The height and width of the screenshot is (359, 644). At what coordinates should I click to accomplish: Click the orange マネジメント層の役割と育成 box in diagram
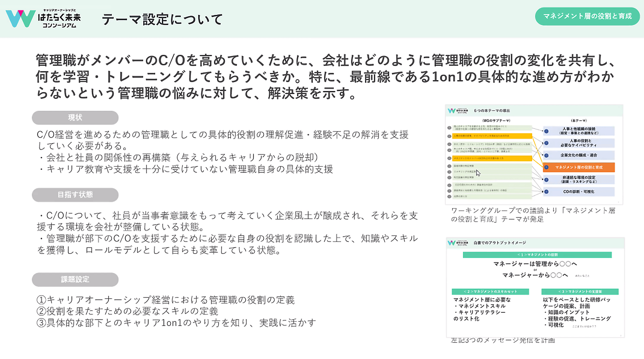point(579,167)
